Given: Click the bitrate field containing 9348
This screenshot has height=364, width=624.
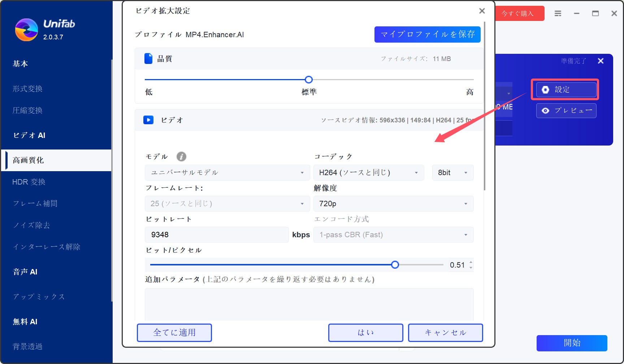Looking at the screenshot, I should click(x=217, y=235).
